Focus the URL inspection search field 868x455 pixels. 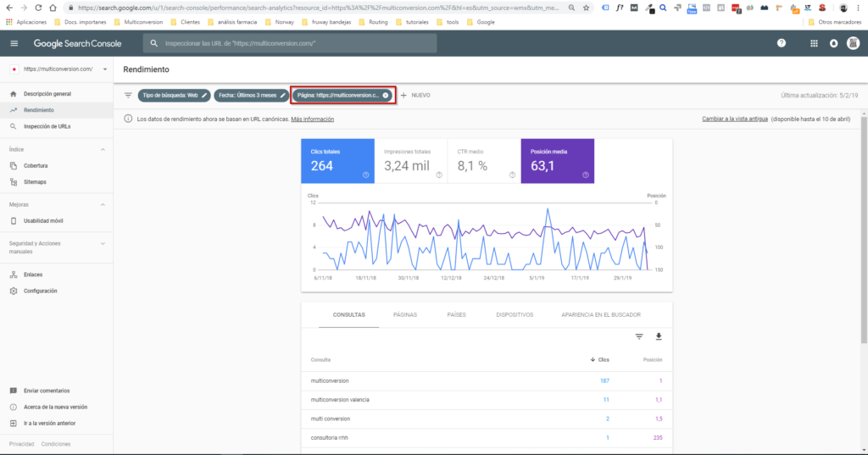point(290,43)
